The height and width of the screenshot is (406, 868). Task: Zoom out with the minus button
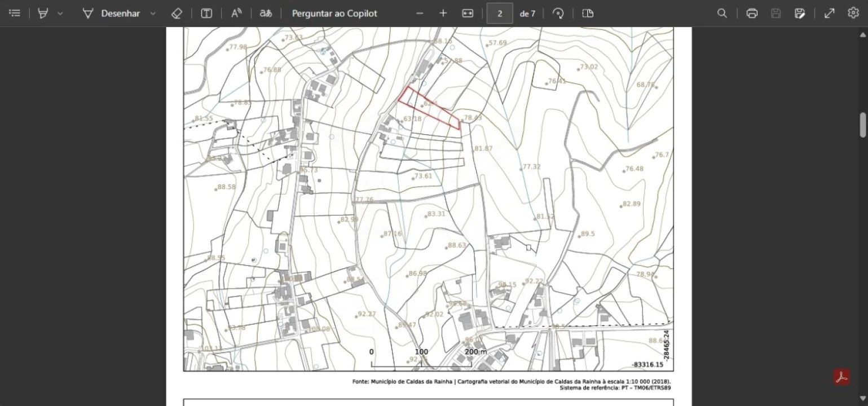point(419,13)
